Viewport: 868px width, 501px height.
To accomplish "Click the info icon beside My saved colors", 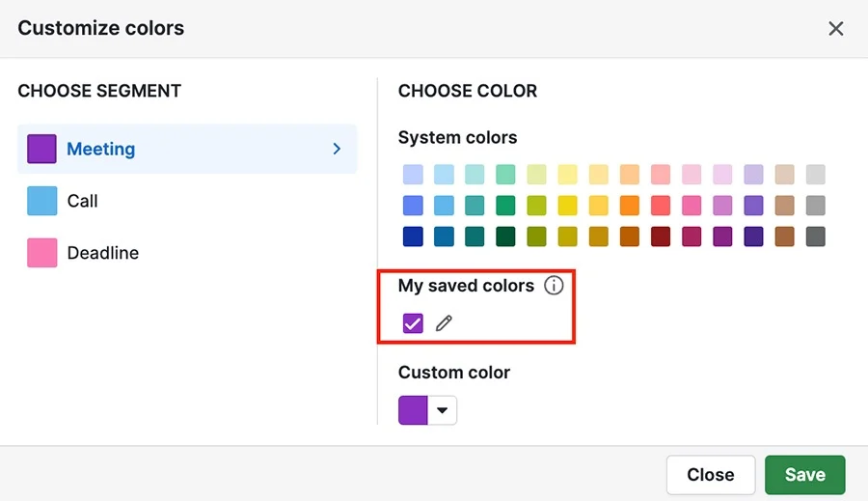I will 554,286.
